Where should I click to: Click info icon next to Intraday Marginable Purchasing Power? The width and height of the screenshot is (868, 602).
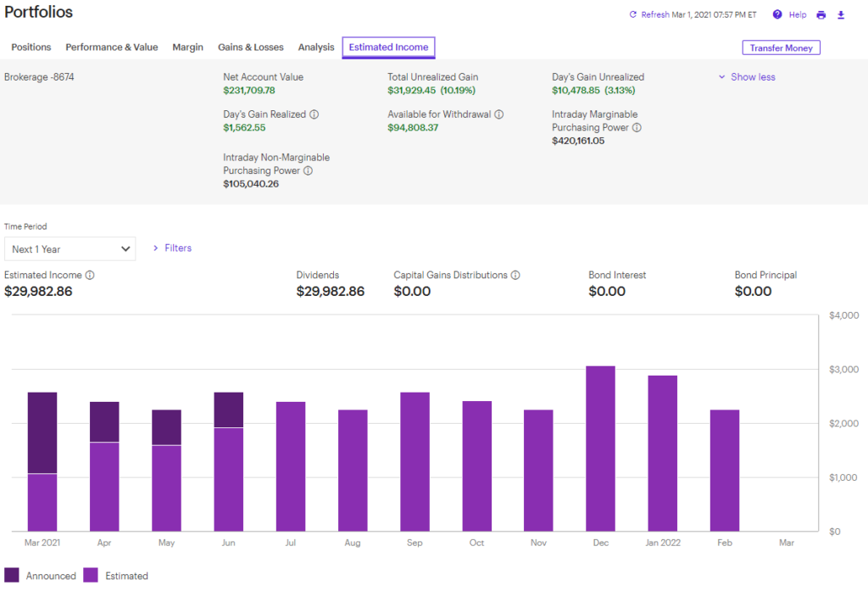637,128
